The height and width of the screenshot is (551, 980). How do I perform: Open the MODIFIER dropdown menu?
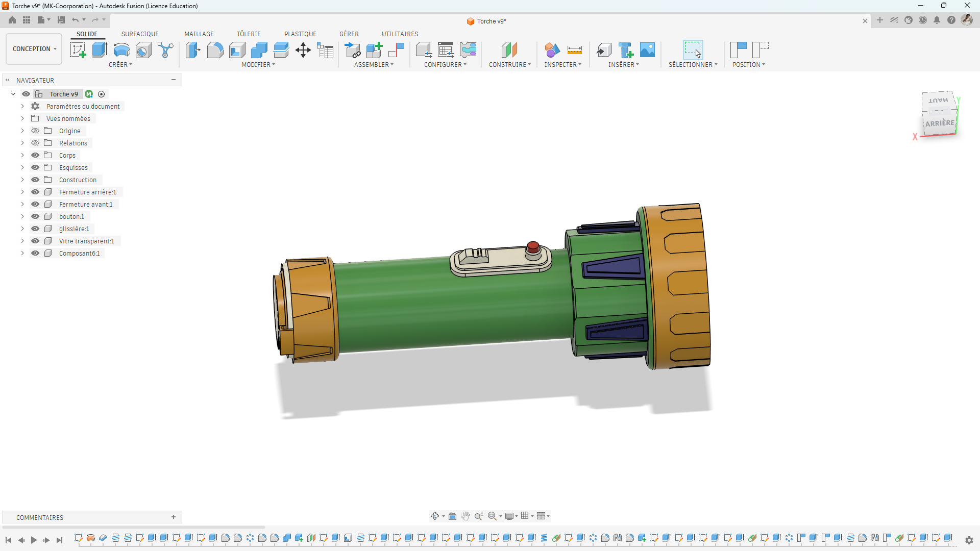click(258, 65)
